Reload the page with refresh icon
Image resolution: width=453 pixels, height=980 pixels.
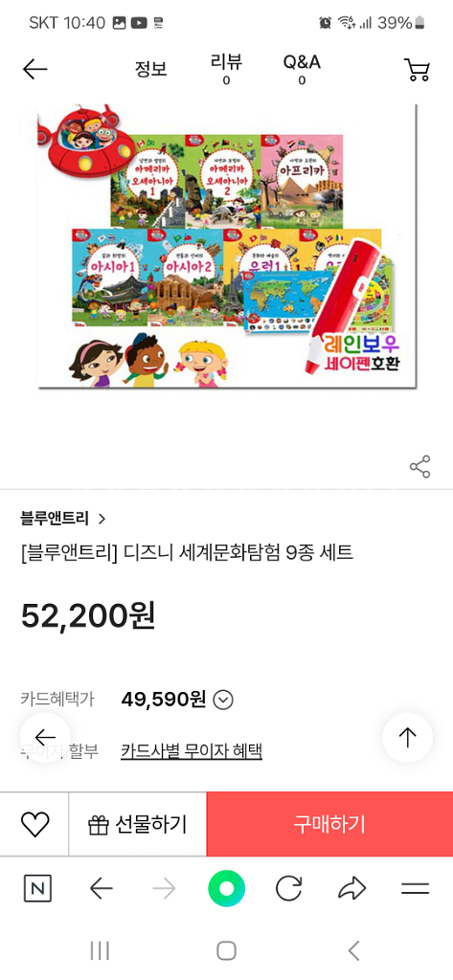[x=289, y=888]
